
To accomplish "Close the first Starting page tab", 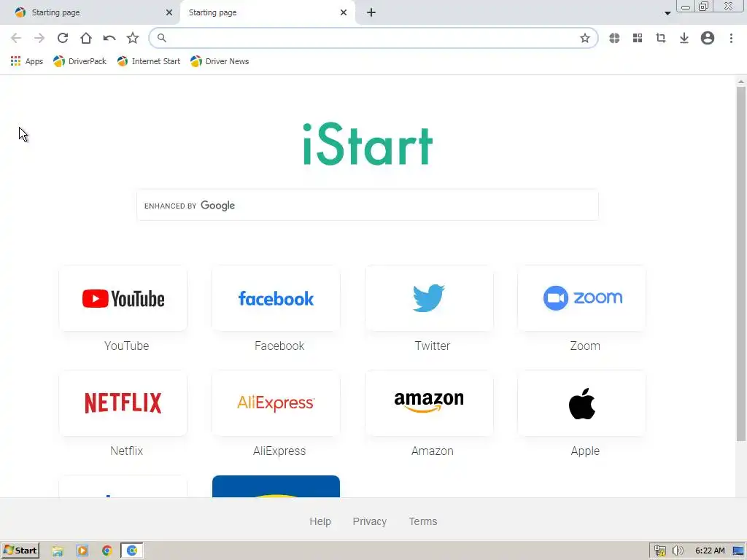I will point(169,12).
